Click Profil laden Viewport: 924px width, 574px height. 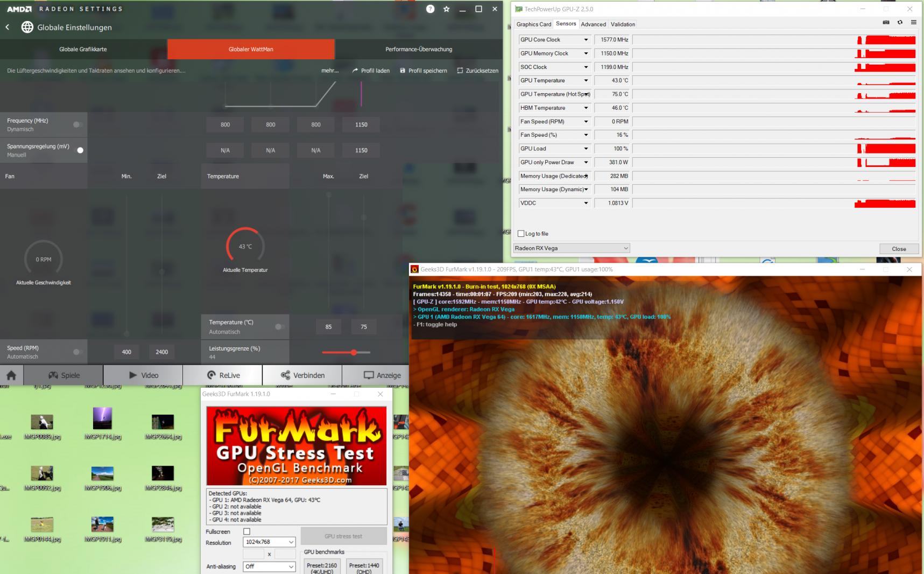pyautogui.click(x=371, y=71)
